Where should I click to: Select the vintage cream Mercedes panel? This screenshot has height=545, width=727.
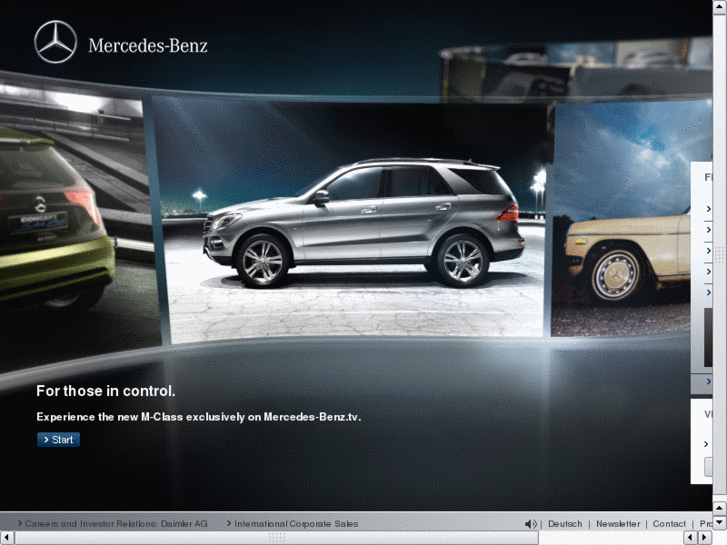(x=621, y=218)
